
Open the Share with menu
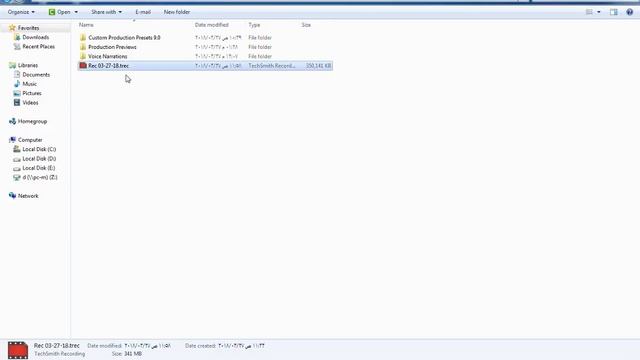106,12
